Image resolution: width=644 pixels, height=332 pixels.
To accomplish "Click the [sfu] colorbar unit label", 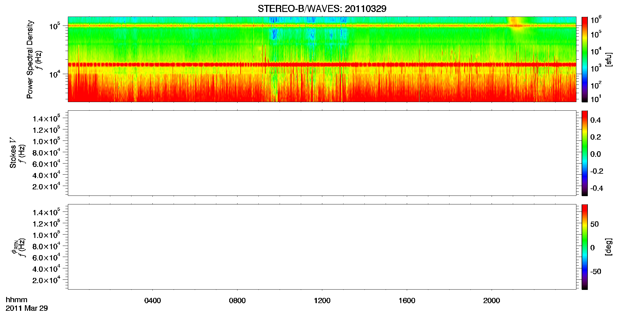I will pos(608,59).
